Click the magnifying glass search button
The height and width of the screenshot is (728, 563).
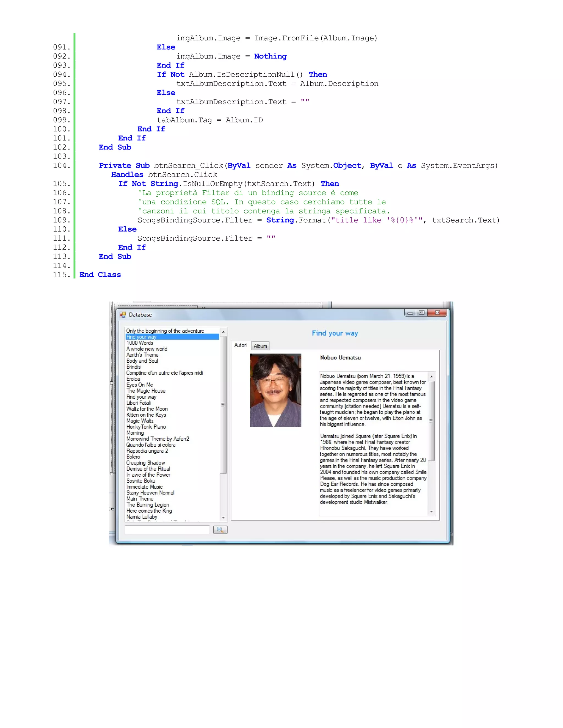pyautogui.click(x=220, y=530)
